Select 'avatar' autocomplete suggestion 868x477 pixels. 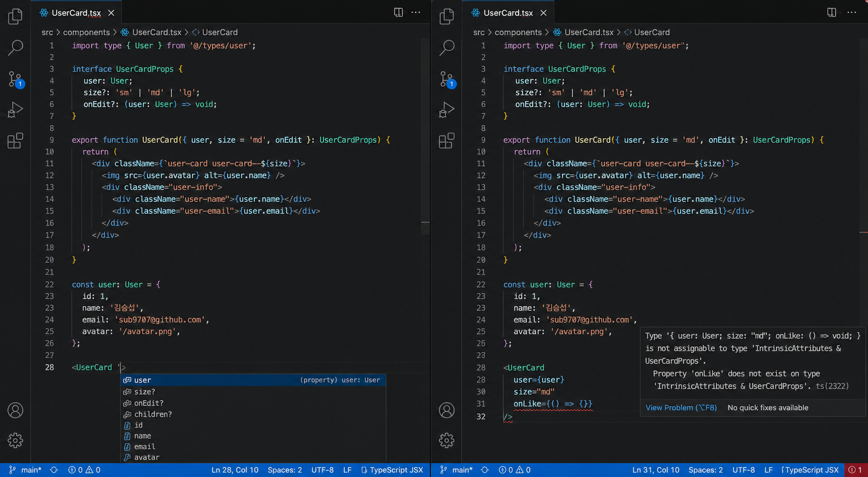(x=253, y=457)
